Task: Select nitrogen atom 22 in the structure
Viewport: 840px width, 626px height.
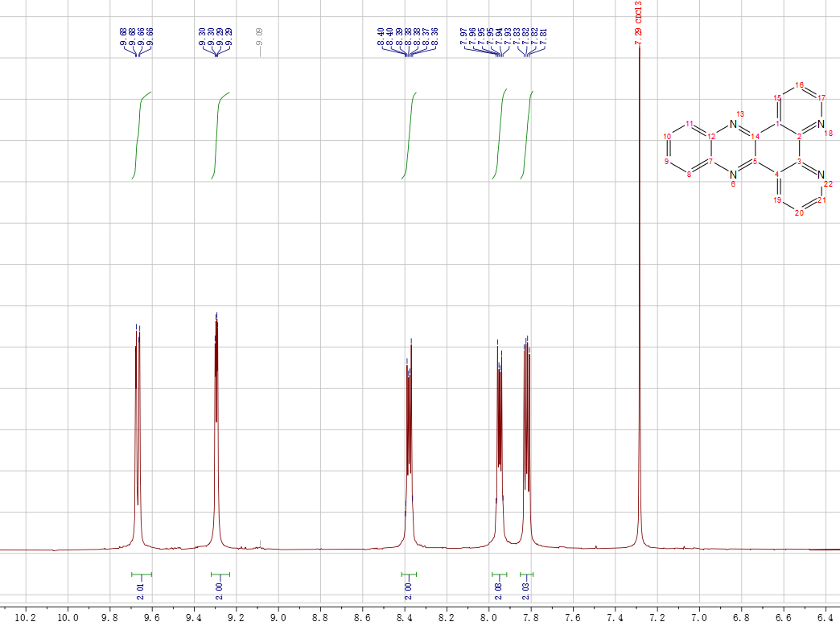Action: point(821,175)
